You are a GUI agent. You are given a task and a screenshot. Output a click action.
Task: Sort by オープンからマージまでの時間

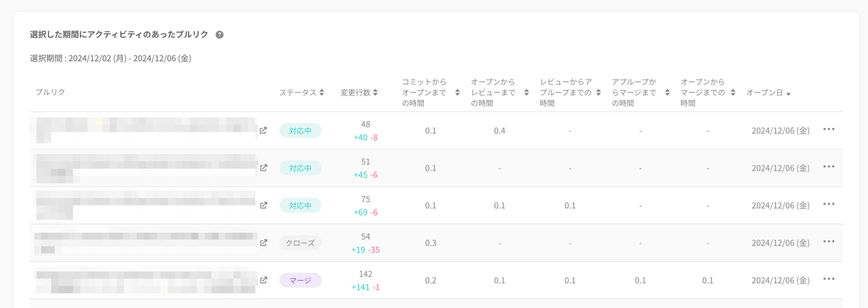(x=733, y=93)
